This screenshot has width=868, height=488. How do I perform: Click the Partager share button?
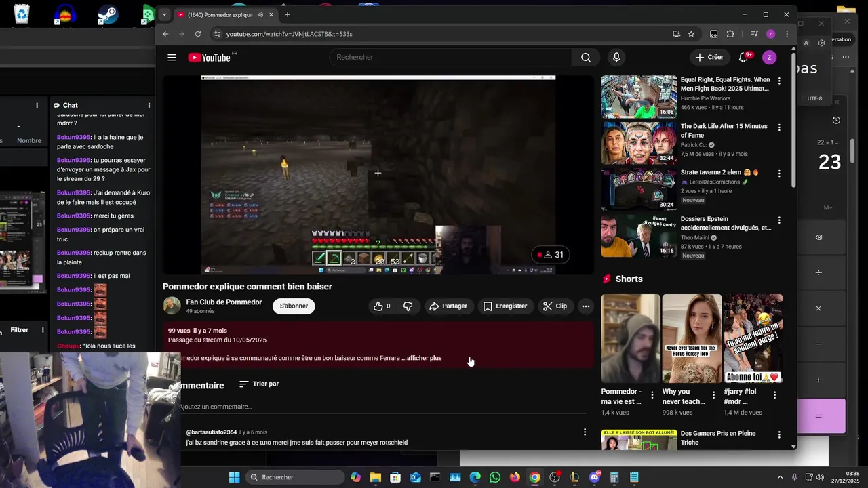[448, 306]
